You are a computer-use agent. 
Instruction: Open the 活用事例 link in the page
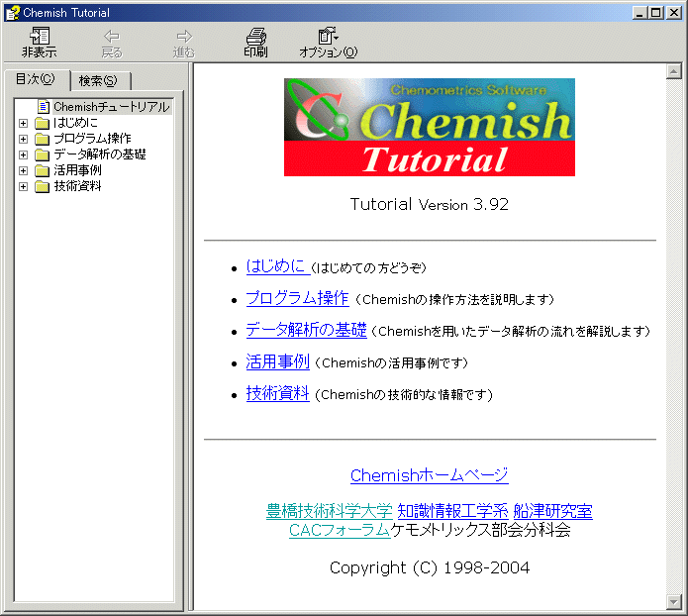[x=278, y=361]
